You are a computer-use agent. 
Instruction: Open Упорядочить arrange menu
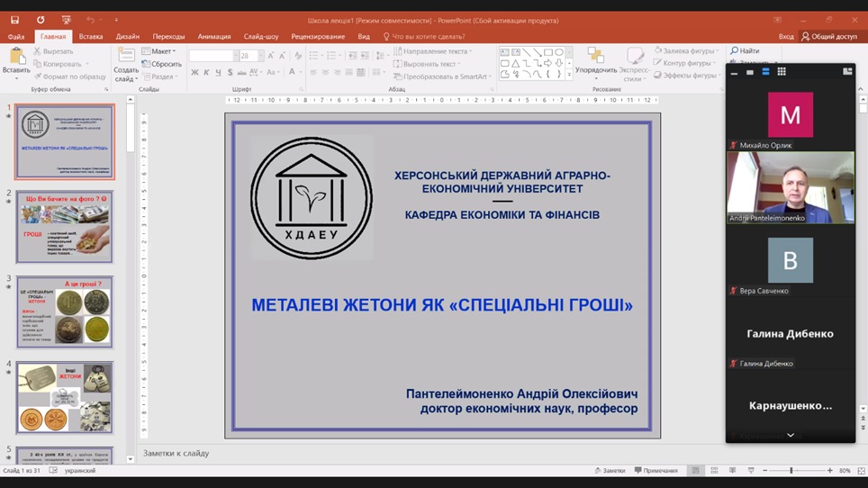tap(596, 63)
